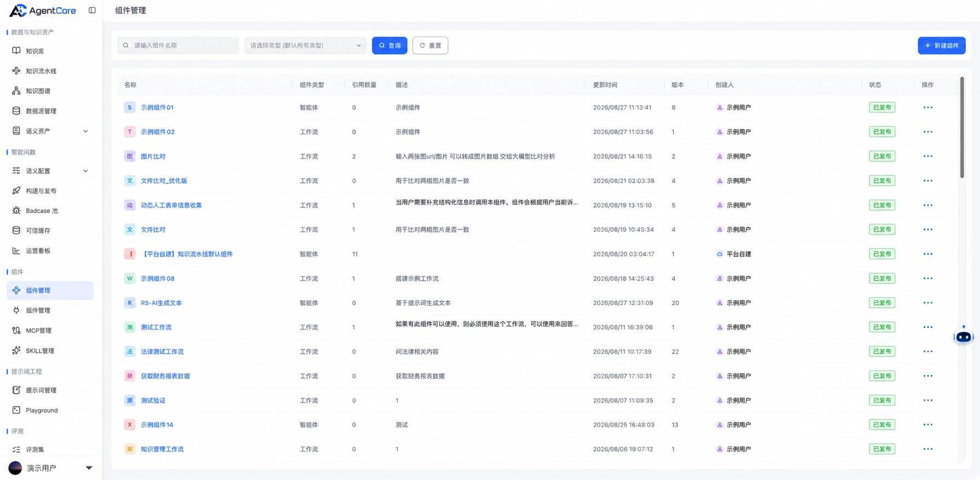
Task: Click the 已发布 status of 示例组件08
Action: 882,279
